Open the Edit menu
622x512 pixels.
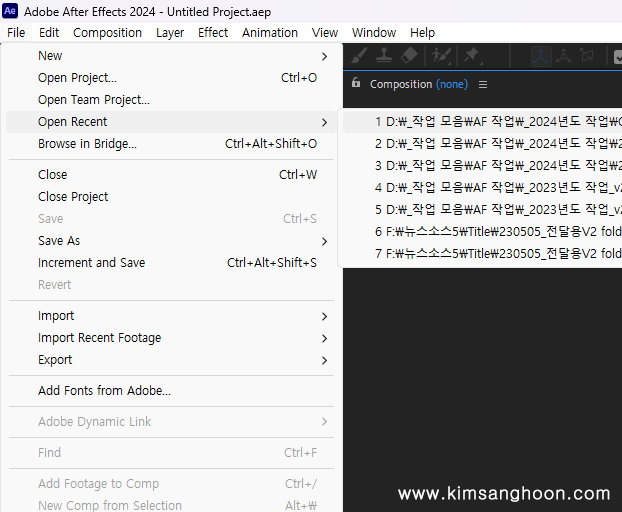[49, 33]
